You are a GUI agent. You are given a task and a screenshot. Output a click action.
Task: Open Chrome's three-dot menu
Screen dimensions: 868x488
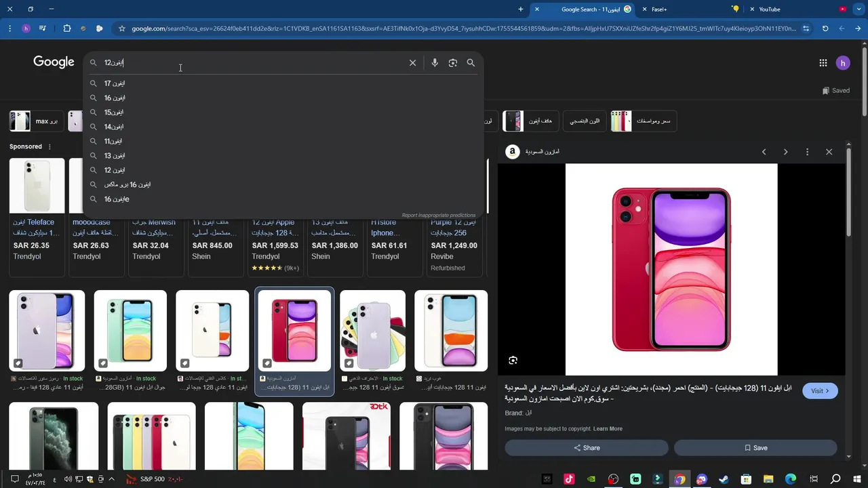(x=9, y=28)
